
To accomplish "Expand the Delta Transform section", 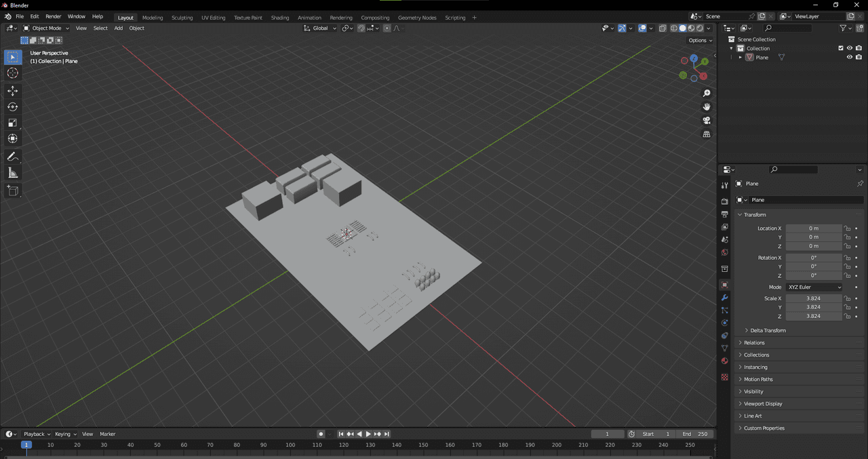I will (x=768, y=330).
